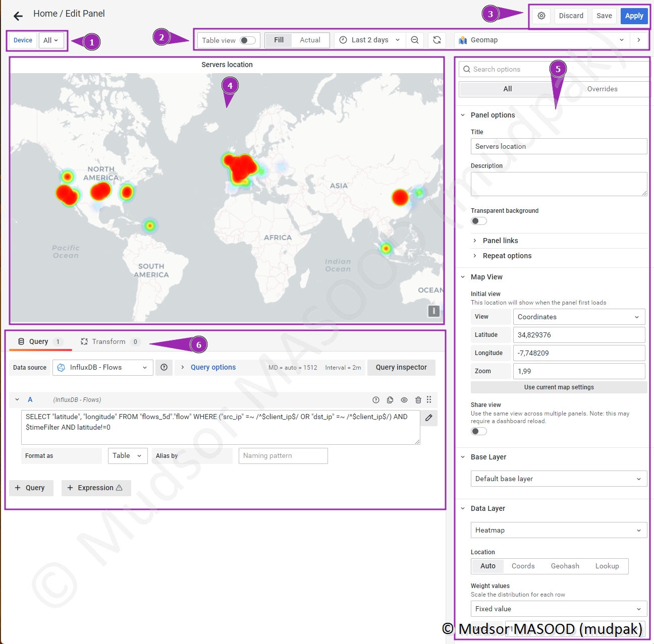
Task: Open the Geomap visualization dropdown
Action: [542, 40]
